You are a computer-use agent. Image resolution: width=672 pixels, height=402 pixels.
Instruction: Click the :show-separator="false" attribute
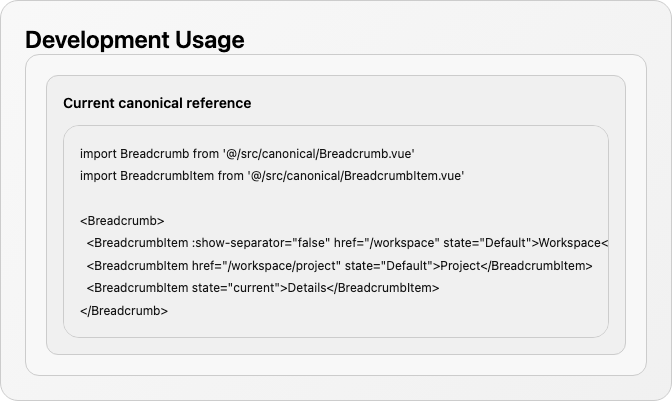pos(261,243)
